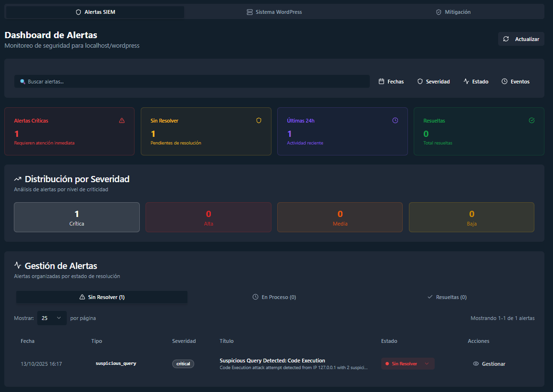Click the Fecha column header
Image resolution: width=553 pixels, height=392 pixels.
pyautogui.click(x=28, y=341)
